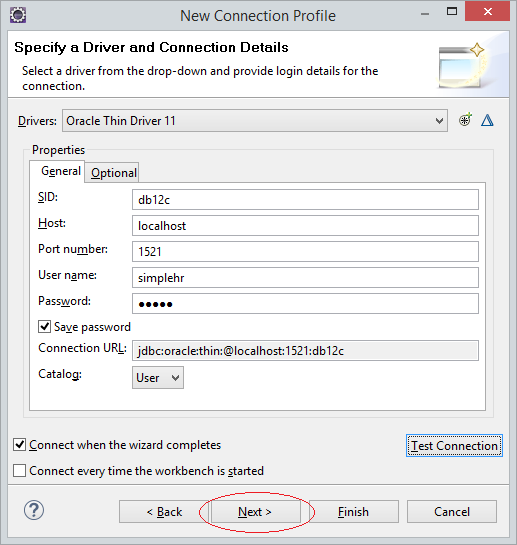This screenshot has height=545, width=517.
Task: Toggle Connect when the wizard completes
Action: coord(19,445)
